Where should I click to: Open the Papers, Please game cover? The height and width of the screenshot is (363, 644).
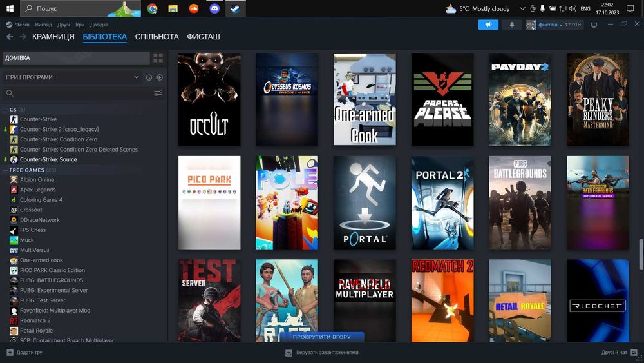point(442,99)
